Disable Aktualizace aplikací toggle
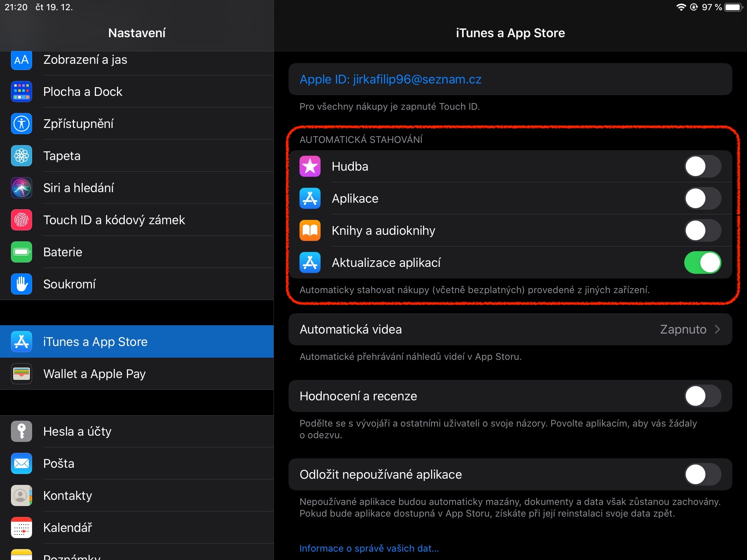This screenshot has height=560, width=747. pyautogui.click(x=702, y=262)
